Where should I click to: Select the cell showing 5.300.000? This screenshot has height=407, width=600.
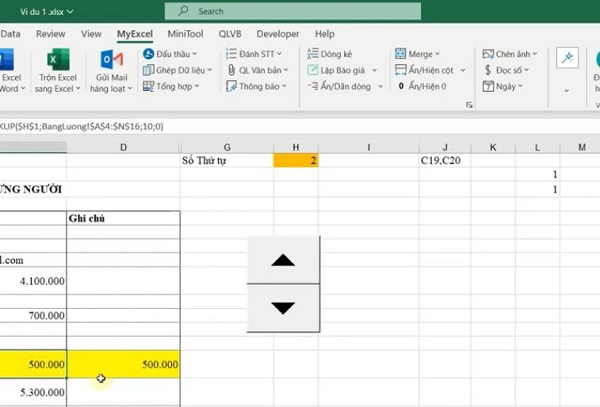click(x=33, y=392)
